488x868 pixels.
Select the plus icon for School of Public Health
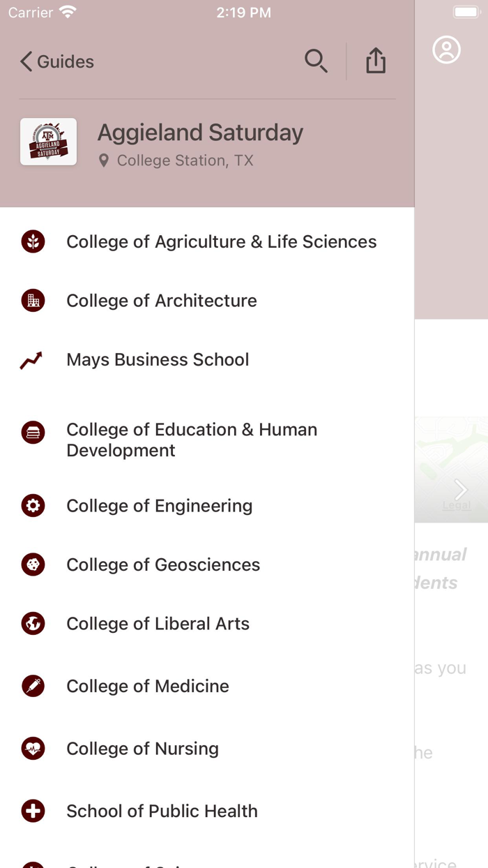pos(33,810)
